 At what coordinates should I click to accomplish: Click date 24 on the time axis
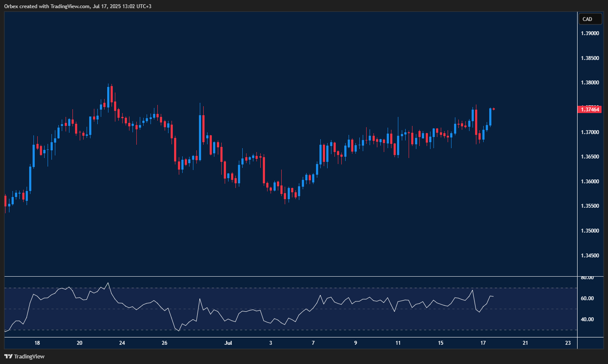point(122,343)
